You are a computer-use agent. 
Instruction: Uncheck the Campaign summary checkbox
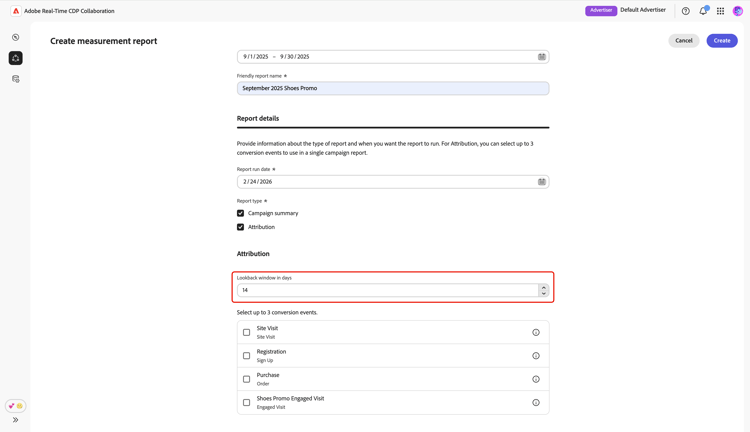click(x=241, y=213)
